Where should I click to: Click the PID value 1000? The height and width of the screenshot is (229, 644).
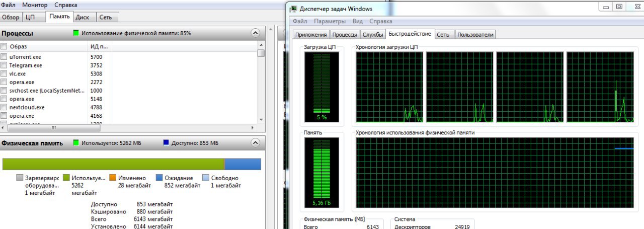[96, 91]
